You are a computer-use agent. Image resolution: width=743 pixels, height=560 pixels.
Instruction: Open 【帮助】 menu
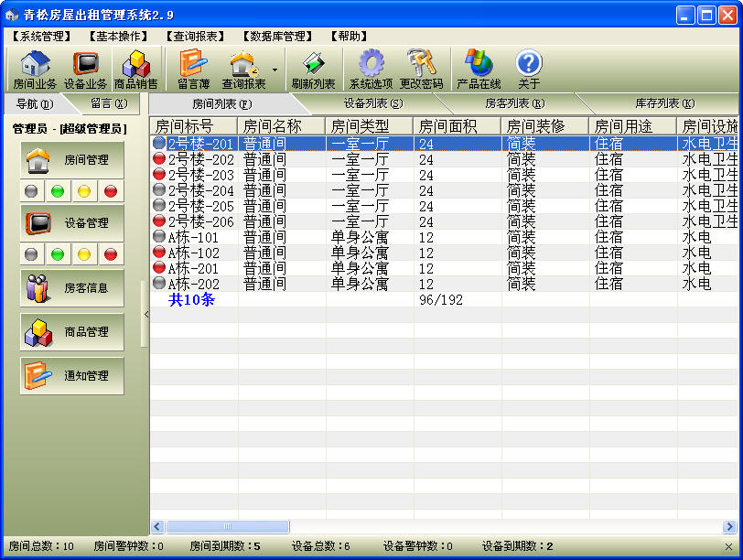click(350, 36)
